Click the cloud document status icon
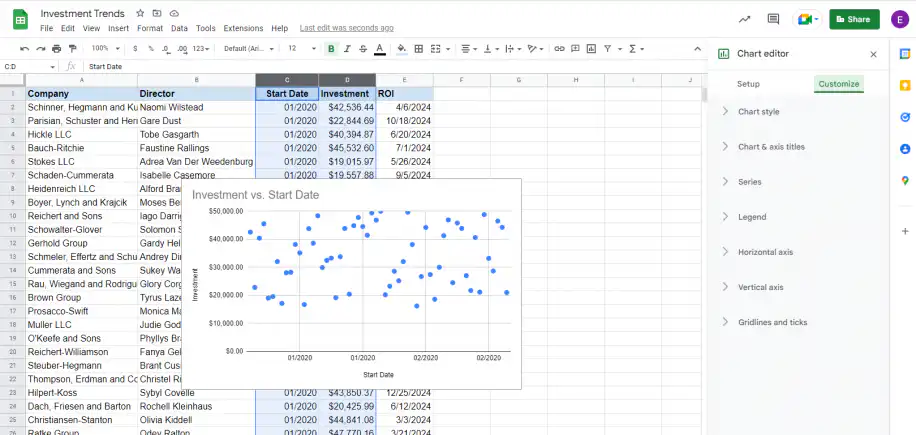The height and width of the screenshot is (435, 916). (174, 13)
